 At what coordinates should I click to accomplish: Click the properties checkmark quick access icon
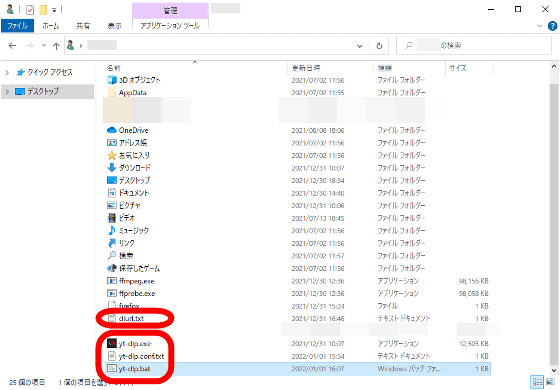(30, 10)
